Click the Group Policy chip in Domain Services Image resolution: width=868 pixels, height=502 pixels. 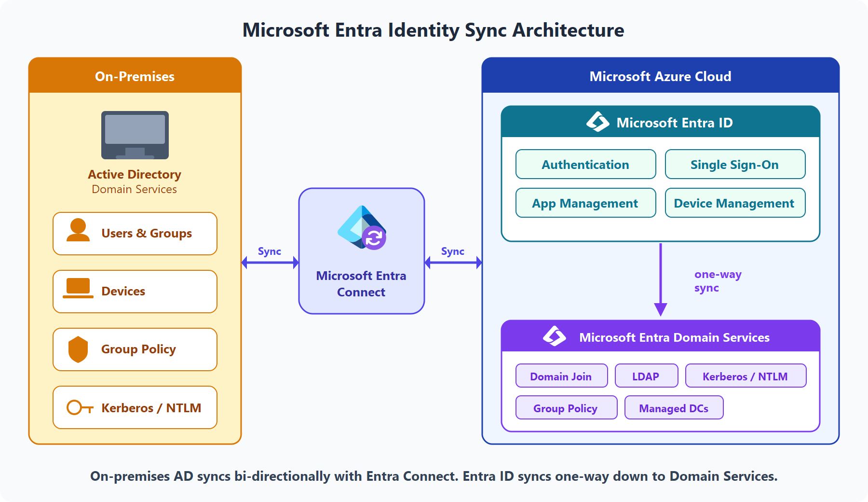567,407
